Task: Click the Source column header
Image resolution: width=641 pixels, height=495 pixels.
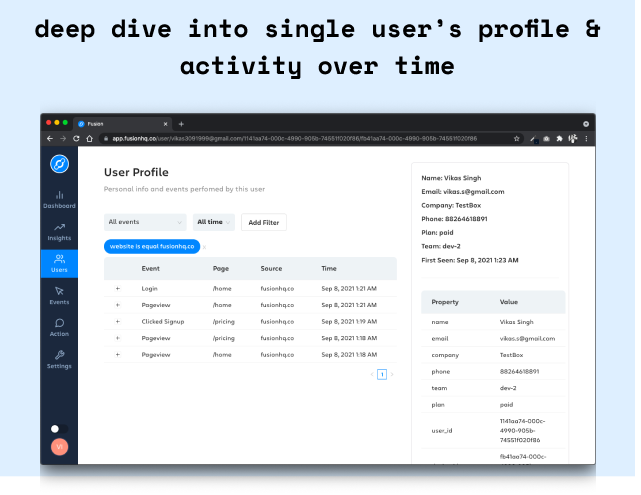Action: (271, 269)
